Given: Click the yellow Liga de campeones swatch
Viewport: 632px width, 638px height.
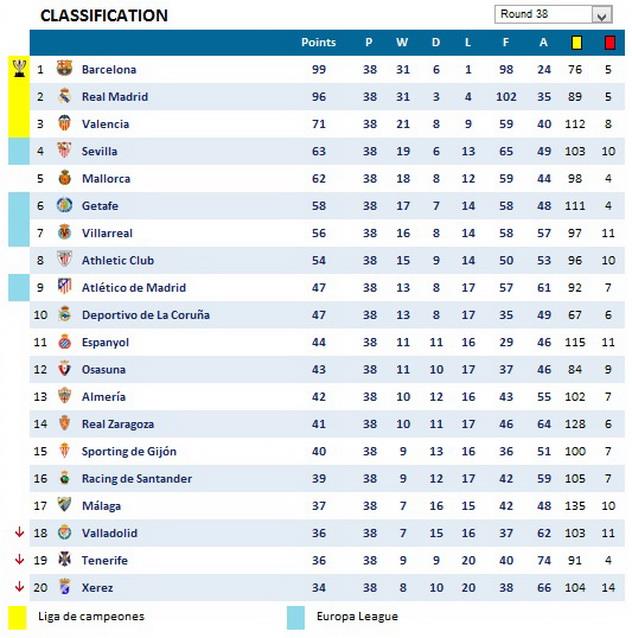Looking at the screenshot, I should coord(17,616).
